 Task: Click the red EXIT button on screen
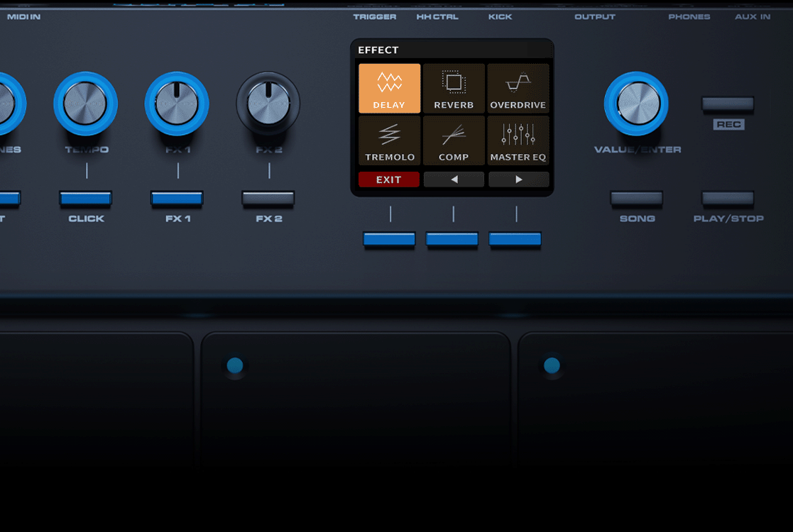[388, 179]
